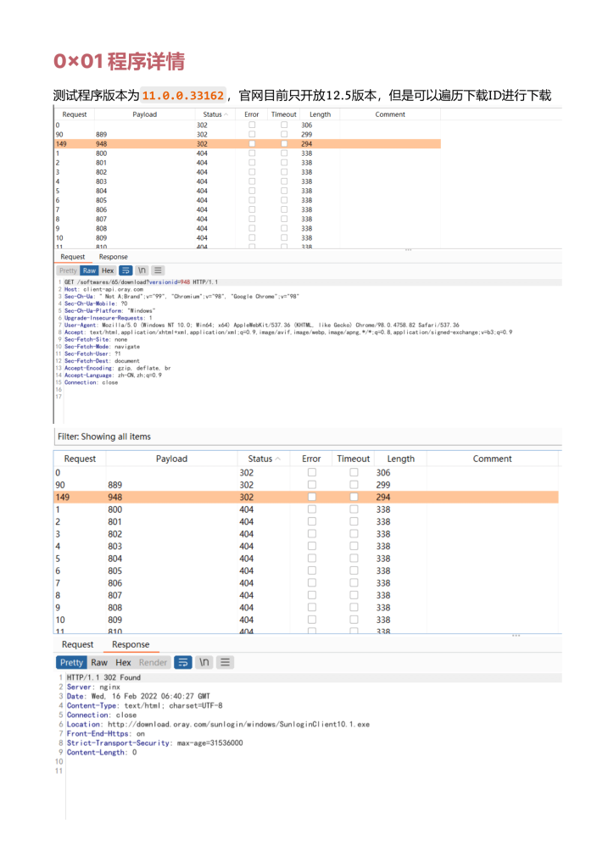
Task: Select payload 804 cell in the larger table
Action: point(115,559)
